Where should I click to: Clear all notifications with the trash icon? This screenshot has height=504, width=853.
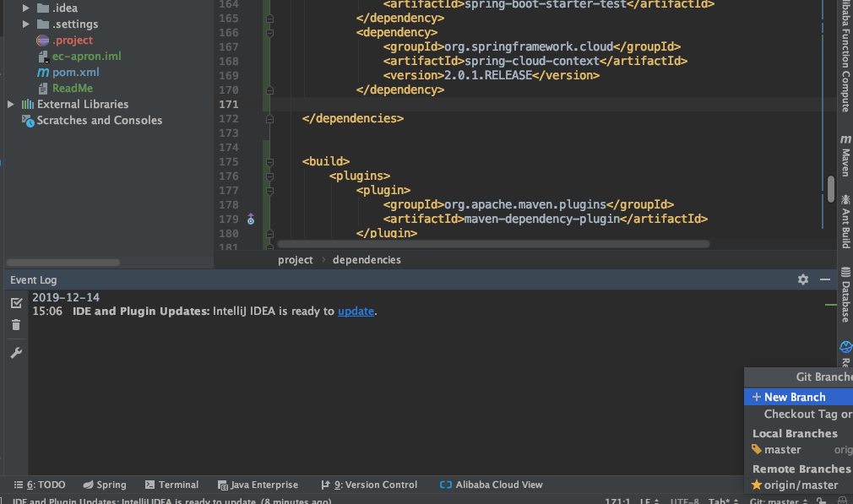[x=15, y=324]
